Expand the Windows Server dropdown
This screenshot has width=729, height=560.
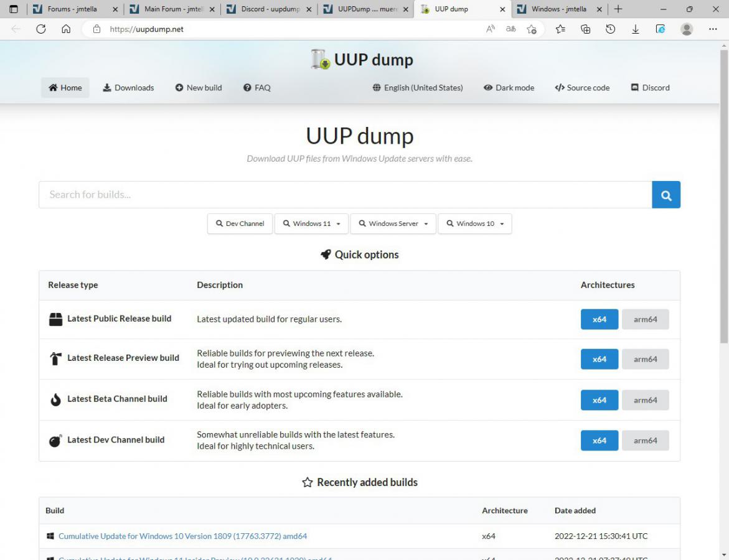pyautogui.click(x=393, y=223)
